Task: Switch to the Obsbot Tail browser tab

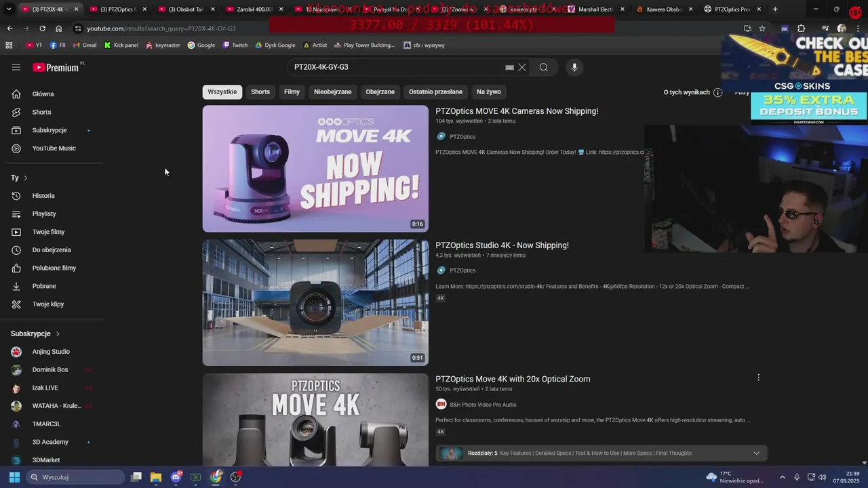Action: click(x=182, y=9)
